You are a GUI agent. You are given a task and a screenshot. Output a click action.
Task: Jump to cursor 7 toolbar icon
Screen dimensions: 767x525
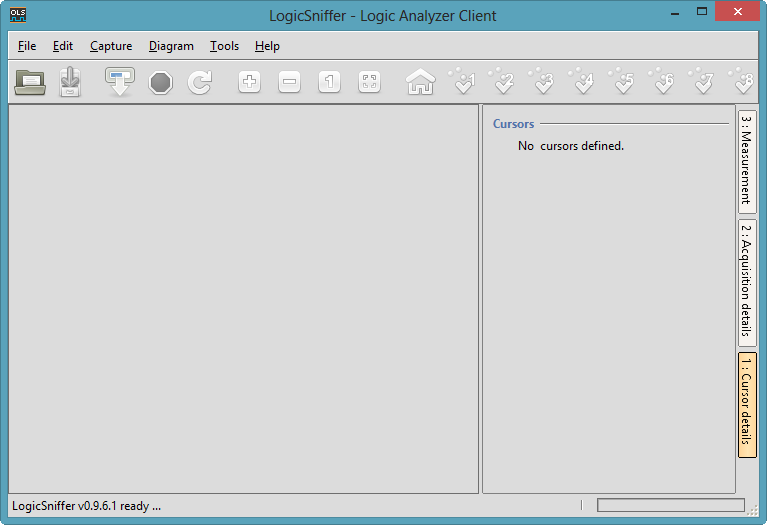coord(703,82)
